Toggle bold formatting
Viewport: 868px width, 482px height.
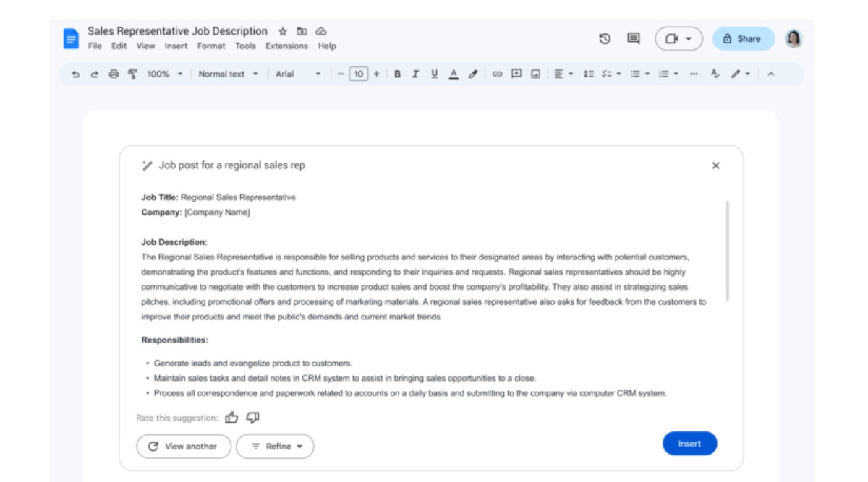pos(398,73)
